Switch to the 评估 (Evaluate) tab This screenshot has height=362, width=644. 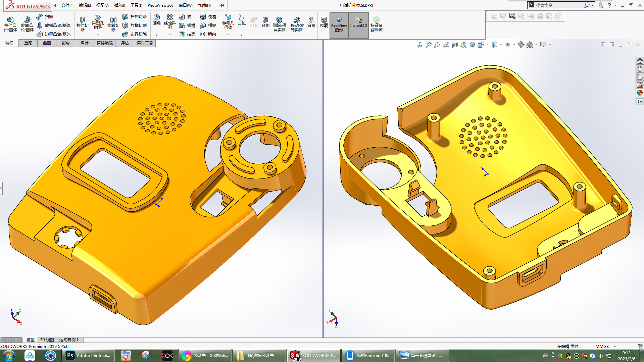125,43
